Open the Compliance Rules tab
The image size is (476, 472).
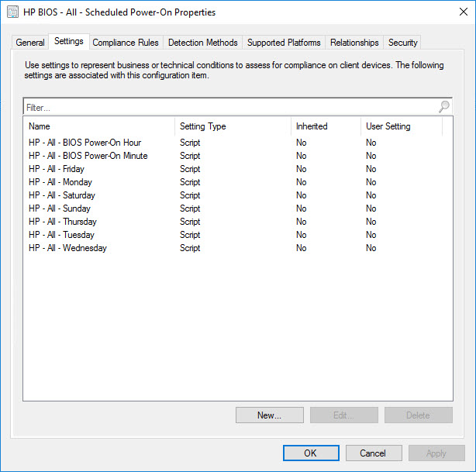tap(126, 43)
